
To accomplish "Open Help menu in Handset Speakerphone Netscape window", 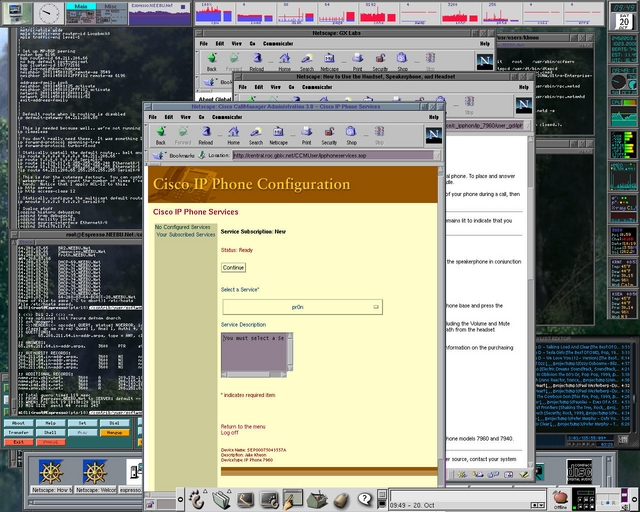I will point(524,87).
